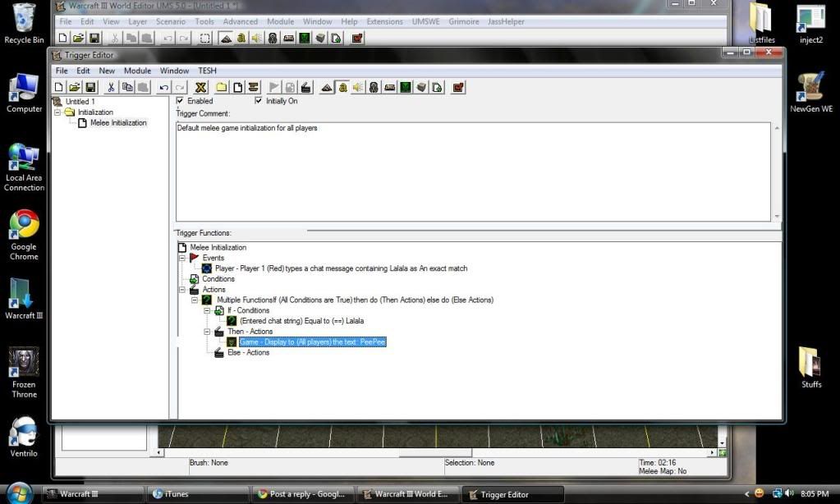
Task: Switch to Warcraft III World Editor taskbar button
Action: [408, 494]
